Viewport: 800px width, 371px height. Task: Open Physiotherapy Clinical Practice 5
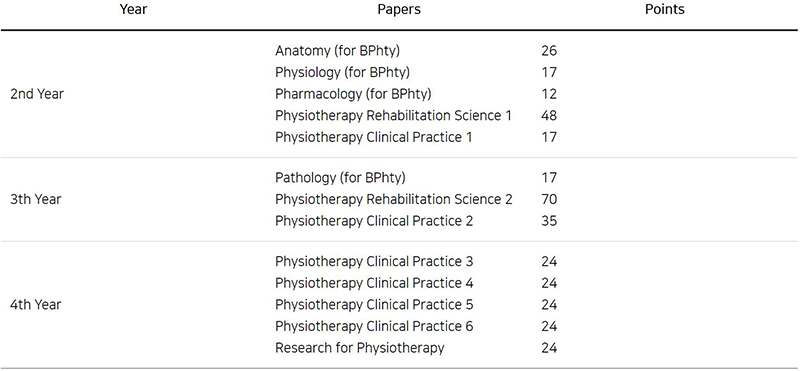coord(374,304)
